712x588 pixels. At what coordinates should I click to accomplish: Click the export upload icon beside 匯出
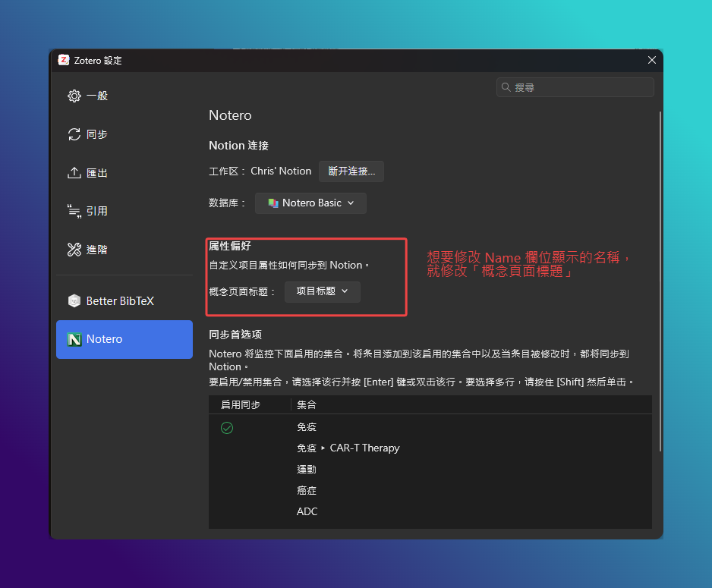[74, 173]
